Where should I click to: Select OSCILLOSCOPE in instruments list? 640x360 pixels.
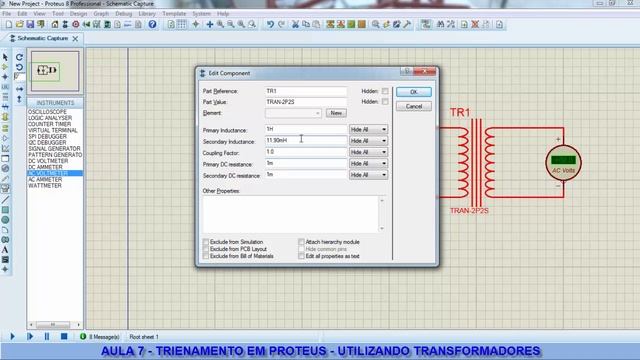[47, 112]
